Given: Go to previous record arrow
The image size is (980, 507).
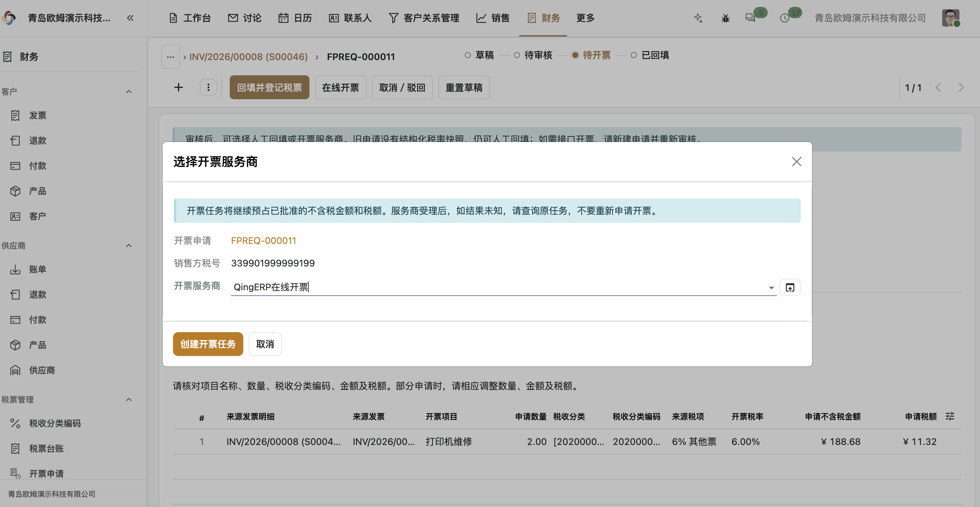Looking at the screenshot, I should (938, 88).
